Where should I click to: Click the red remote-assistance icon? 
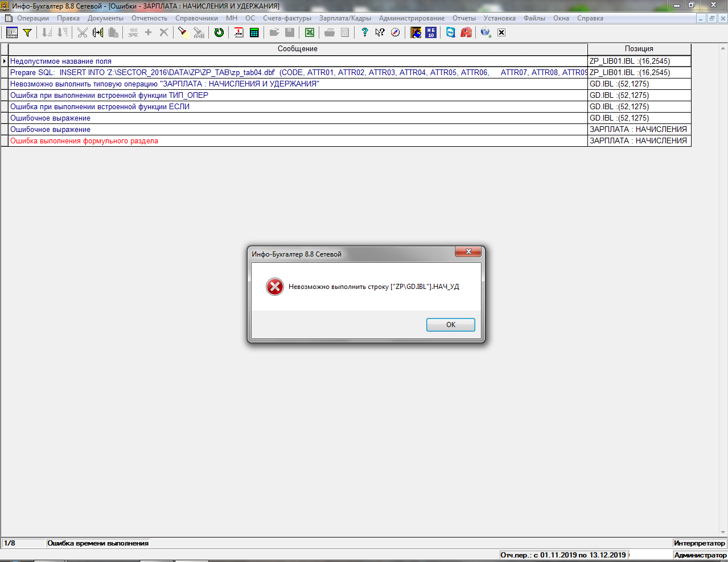coord(466,32)
